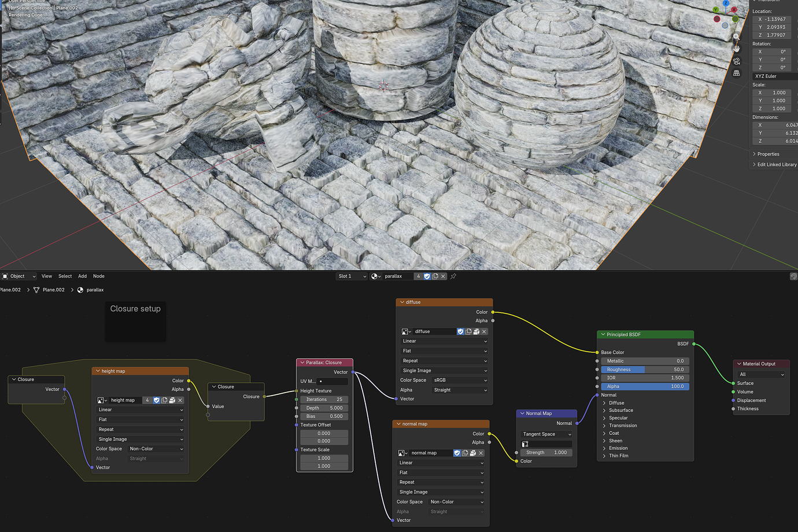Click new image copy icon in normal map node
Screen dimensions: 798x532
[x=465, y=453]
